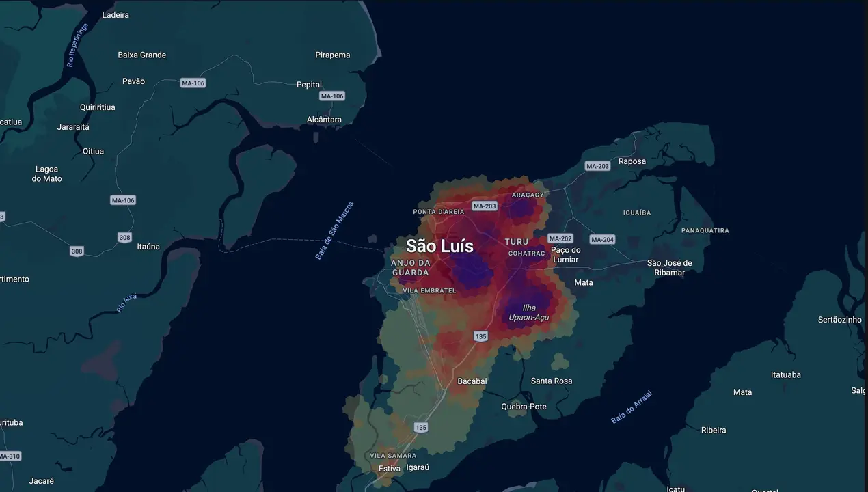Select the Santa Rosa label

coord(552,381)
